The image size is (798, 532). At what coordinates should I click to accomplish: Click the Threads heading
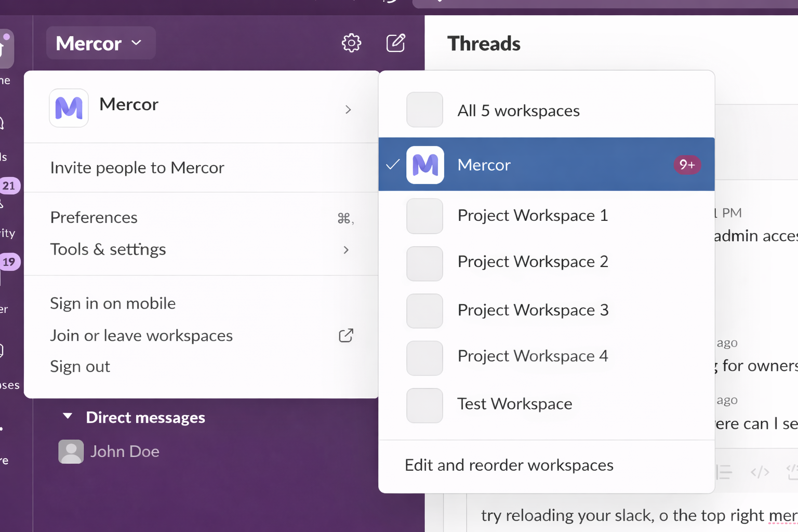point(484,44)
